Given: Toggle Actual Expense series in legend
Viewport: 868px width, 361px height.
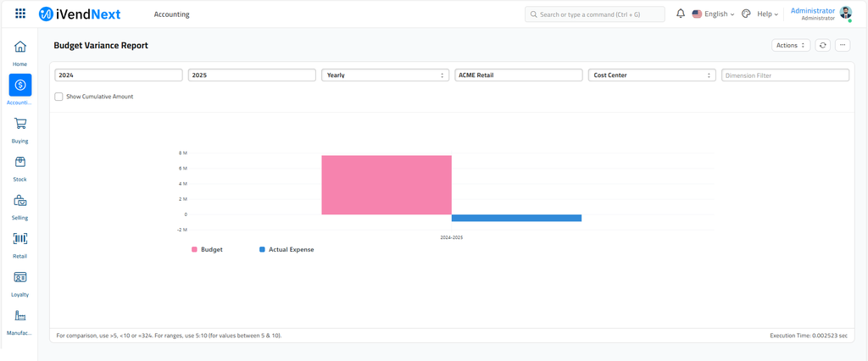Looking at the screenshot, I should 286,250.
